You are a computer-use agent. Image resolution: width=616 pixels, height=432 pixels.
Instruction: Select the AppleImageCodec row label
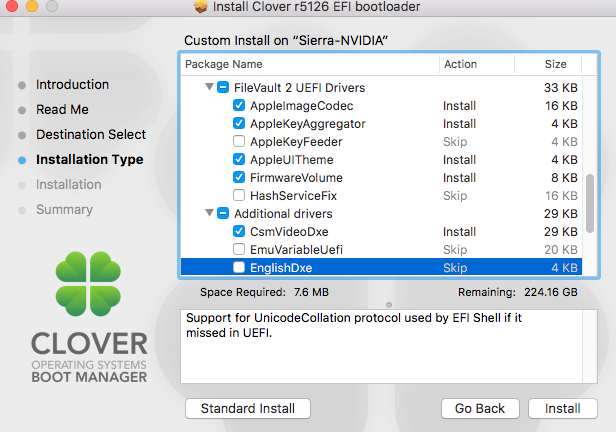pyautogui.click(x=302, y=106)
